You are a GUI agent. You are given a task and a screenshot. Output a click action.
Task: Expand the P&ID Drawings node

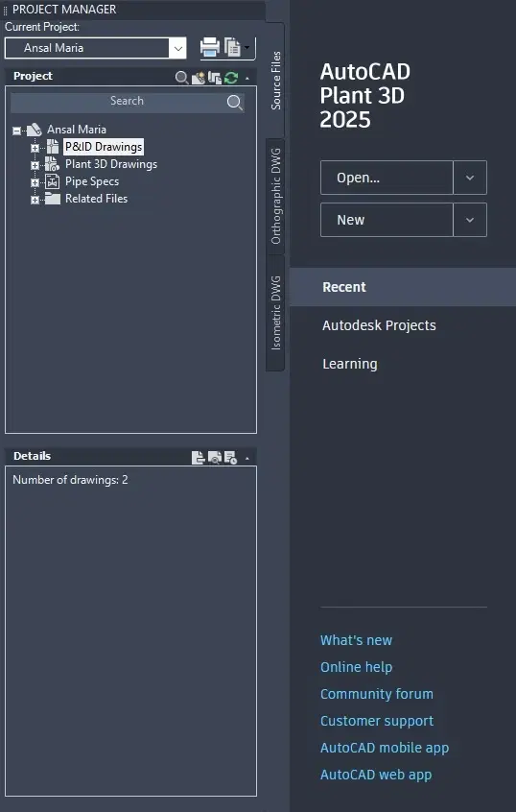point(35,148)
